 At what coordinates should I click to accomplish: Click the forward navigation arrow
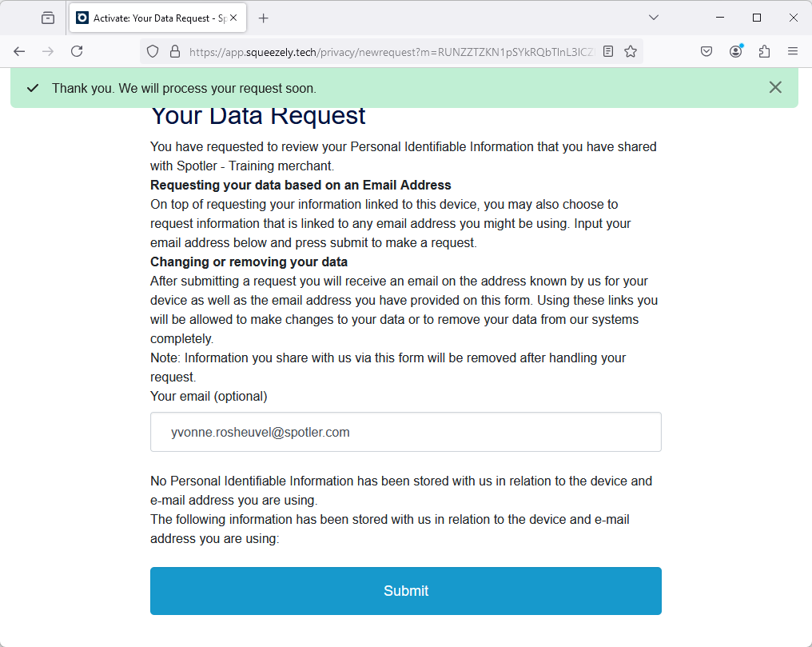(48, 51)
